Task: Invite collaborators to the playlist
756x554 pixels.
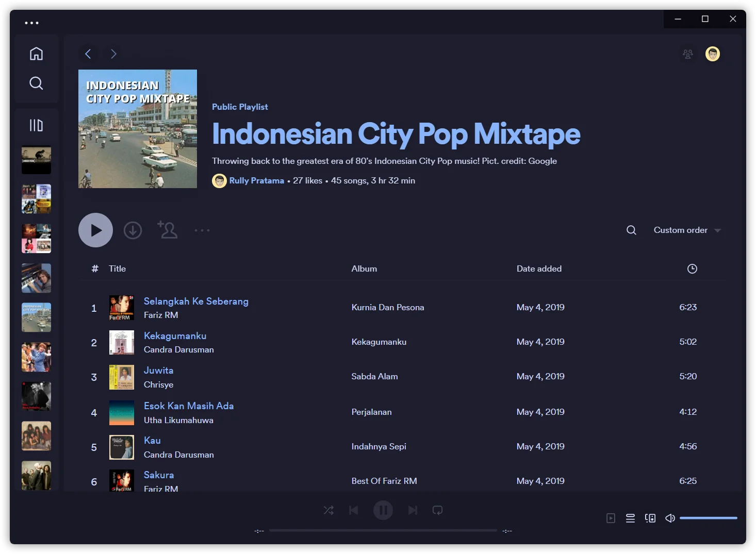Action: pyautogui.click(x=167, y=230)
